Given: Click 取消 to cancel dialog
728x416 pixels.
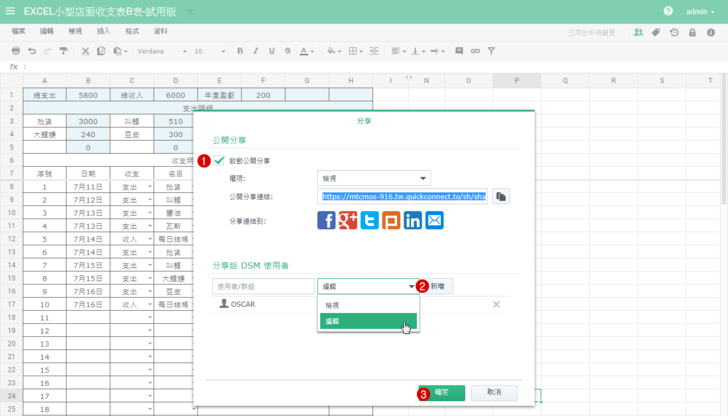Looking at the screenshot, I should [494, 393].
